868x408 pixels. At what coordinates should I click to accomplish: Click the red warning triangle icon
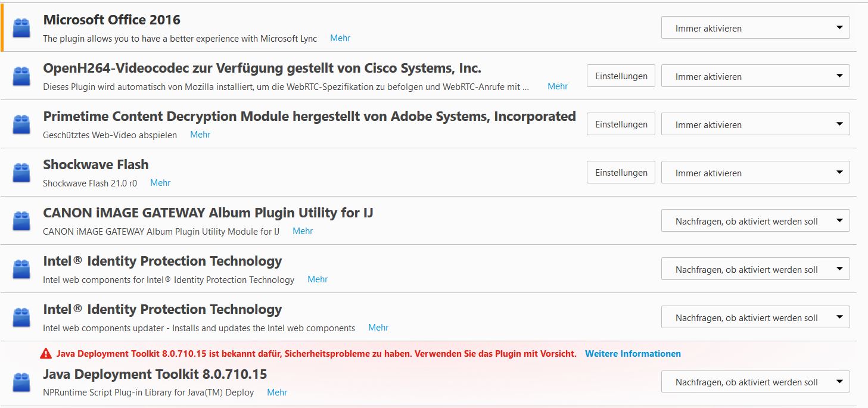coord(46,354)
